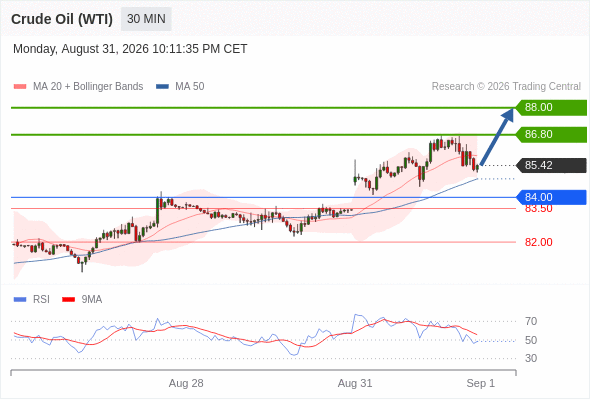This screenshot has height=400, width=590.
Task: Select the green 86.80 resistance price tag
Action: (551, 135)
